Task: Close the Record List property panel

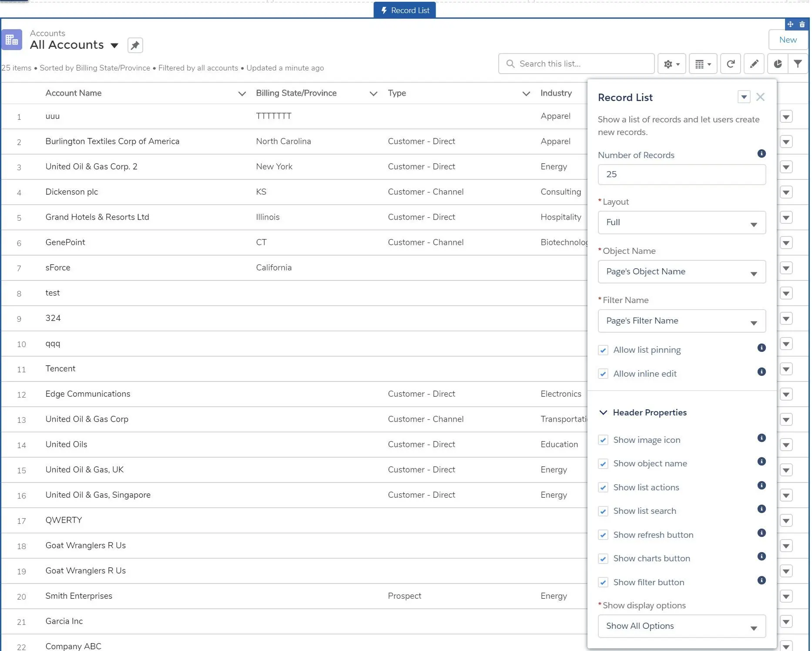Action: [760, 97]
